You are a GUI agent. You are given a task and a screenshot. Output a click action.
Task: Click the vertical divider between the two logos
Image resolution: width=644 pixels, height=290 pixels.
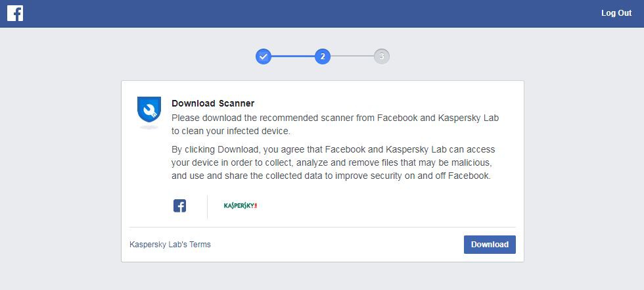pyautogui.click(x=207, y=206)
